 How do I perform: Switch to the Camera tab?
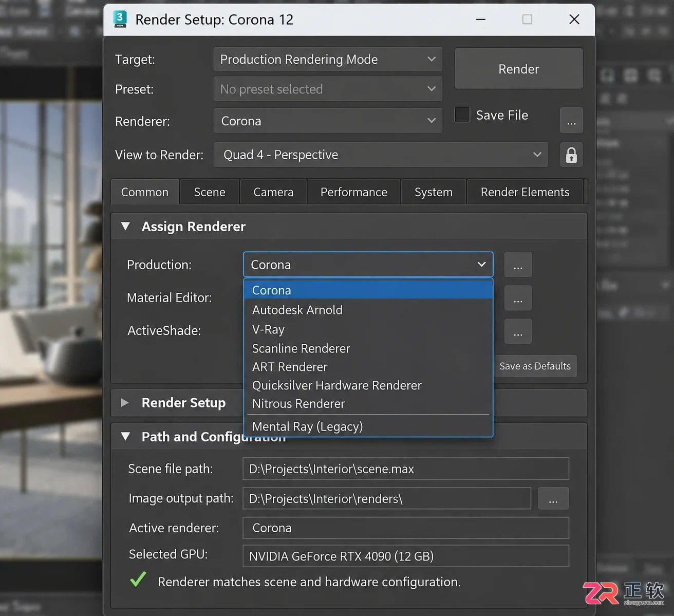click(x=273, y=192)
